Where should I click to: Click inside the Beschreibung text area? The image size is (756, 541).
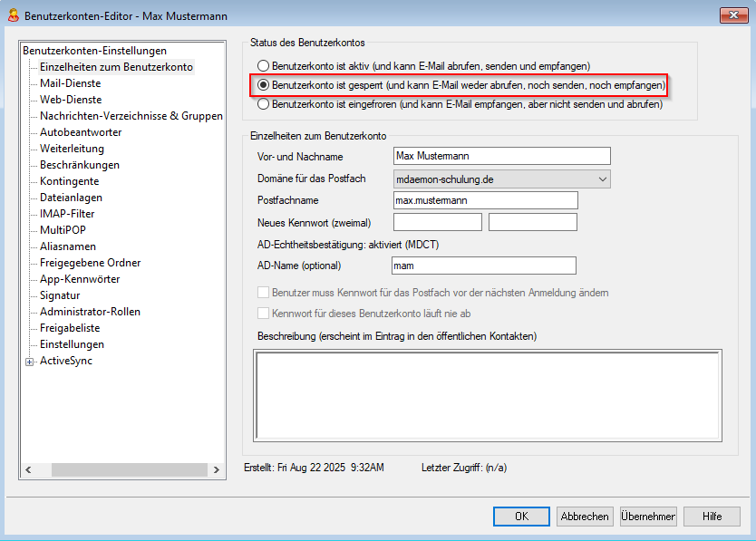pyautogui.click(x=488, y=388)
